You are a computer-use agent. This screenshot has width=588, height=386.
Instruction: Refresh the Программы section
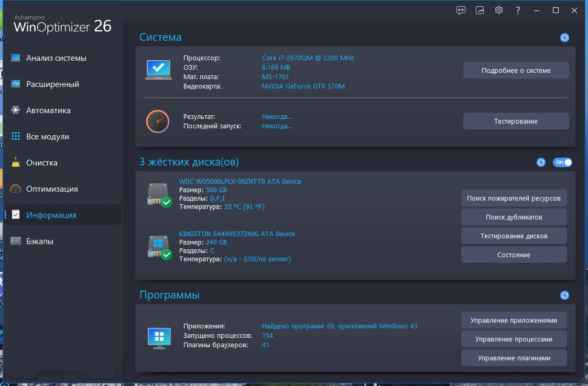[564, 295]
